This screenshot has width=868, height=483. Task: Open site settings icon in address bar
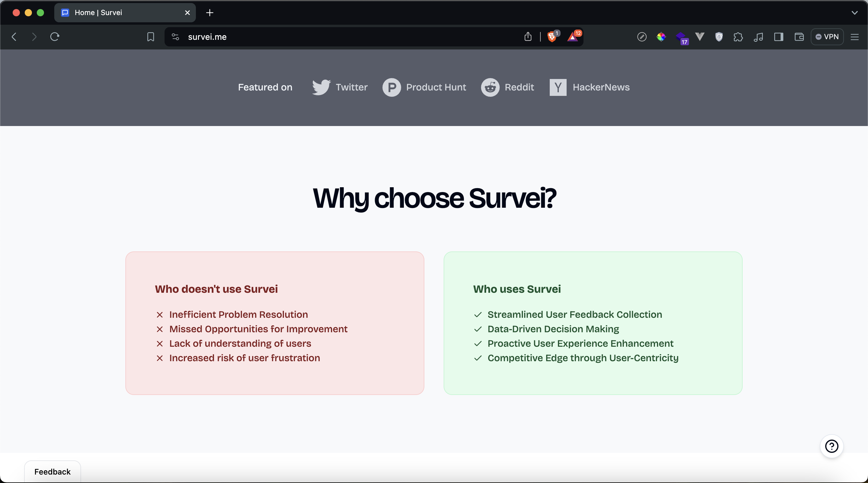(175, 37)
